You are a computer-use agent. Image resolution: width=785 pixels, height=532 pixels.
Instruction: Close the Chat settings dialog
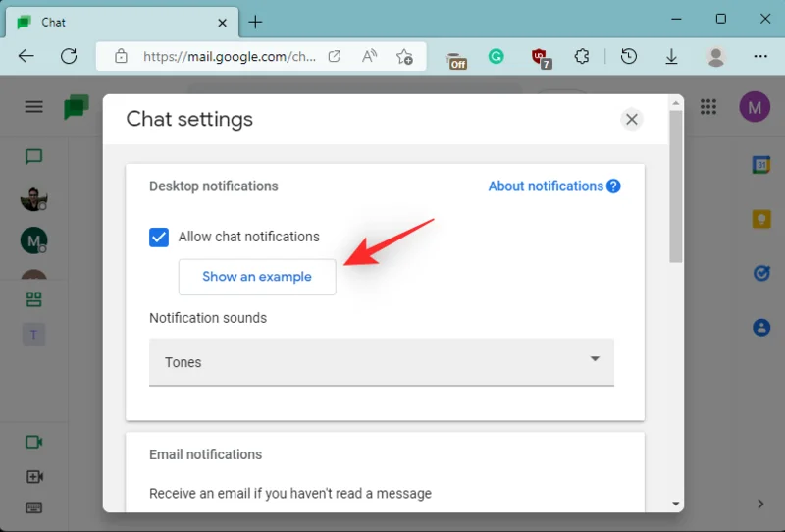coord(631,119)
